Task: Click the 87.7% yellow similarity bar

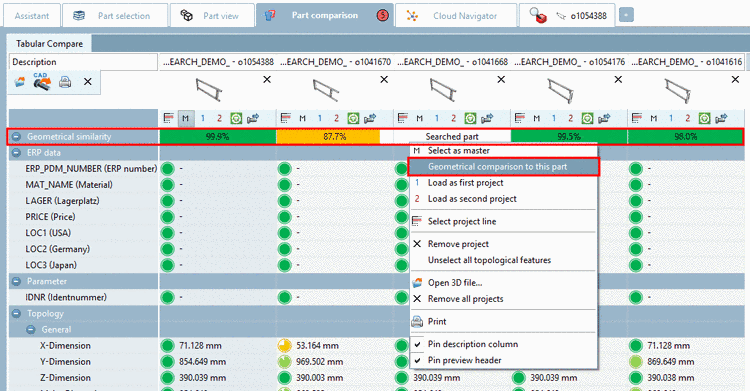Action: (328, 136)
